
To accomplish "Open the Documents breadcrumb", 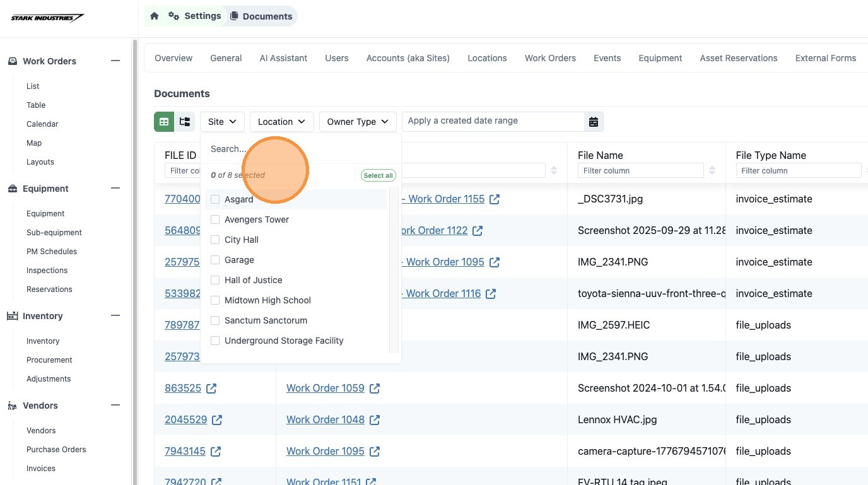I will tap(261, 16).
